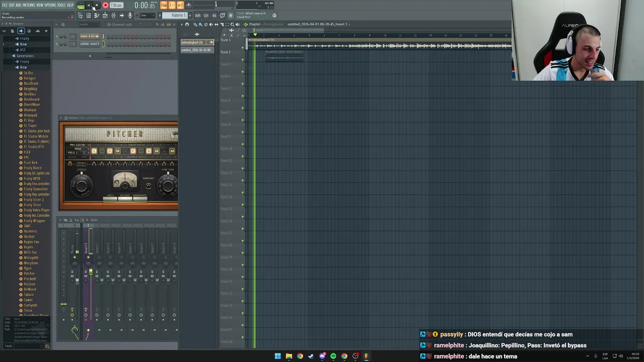Viewport: 644px width, 362px height.
Task: Toggle the Shift typing keyboard button
Action: [x=197, y=16]
